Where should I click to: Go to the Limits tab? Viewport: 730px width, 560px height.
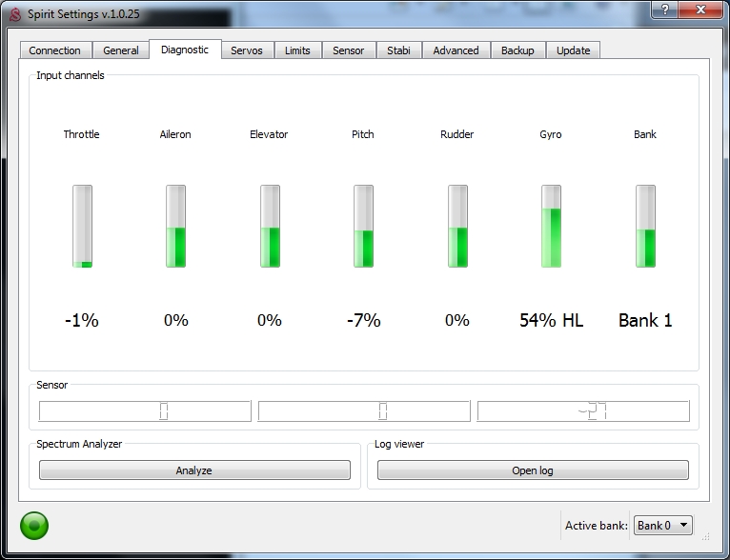pyautogui.click(x=297, y=50)
